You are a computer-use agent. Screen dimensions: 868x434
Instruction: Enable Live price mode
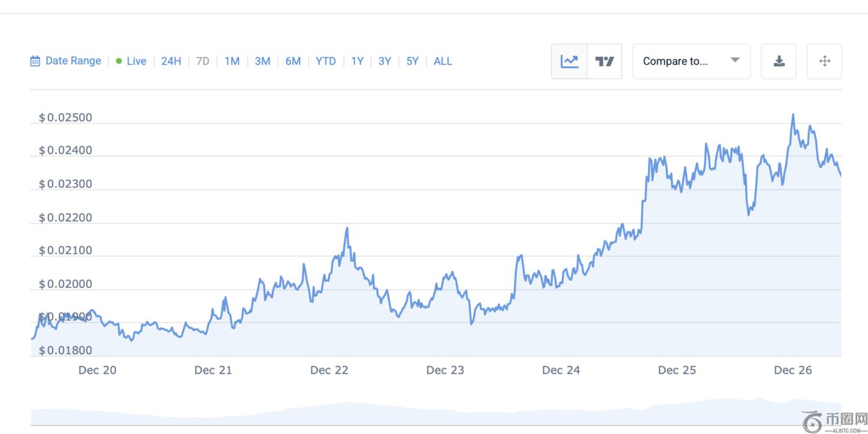tap(136, 61)
